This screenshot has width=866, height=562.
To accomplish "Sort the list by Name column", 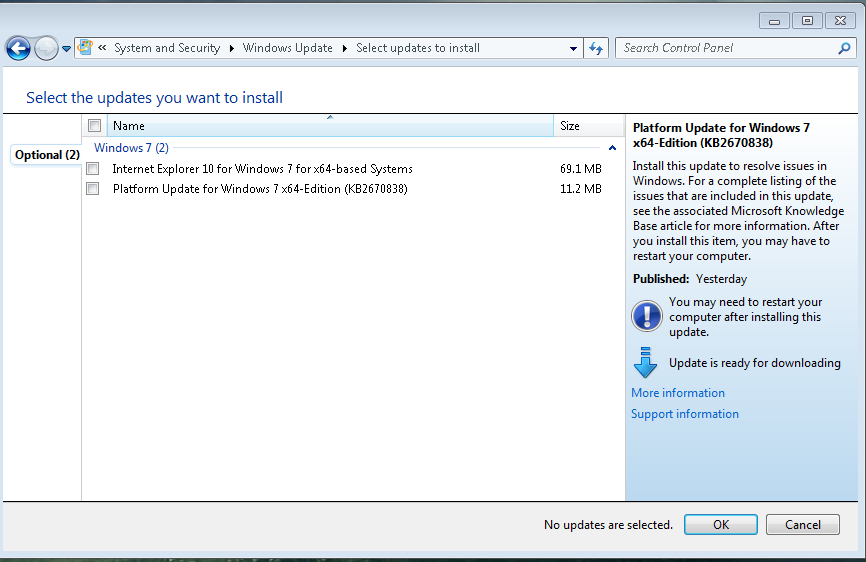I will [330, 125].
